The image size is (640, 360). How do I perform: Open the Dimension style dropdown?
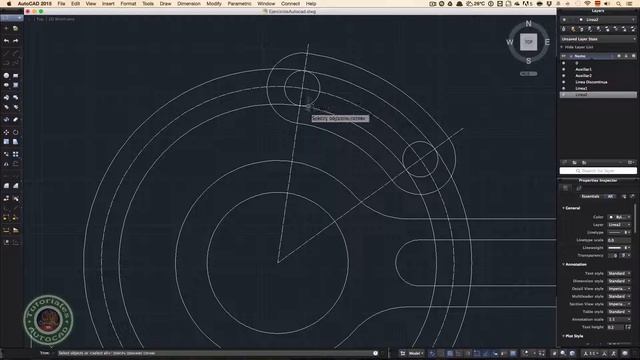tap(619, 281)
